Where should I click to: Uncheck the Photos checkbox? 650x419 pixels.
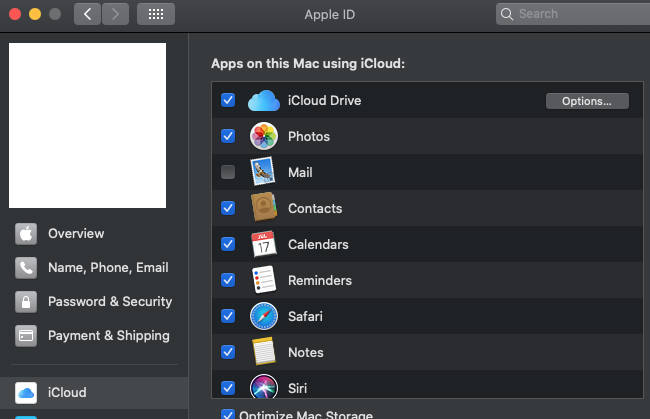tap(228, 136)
